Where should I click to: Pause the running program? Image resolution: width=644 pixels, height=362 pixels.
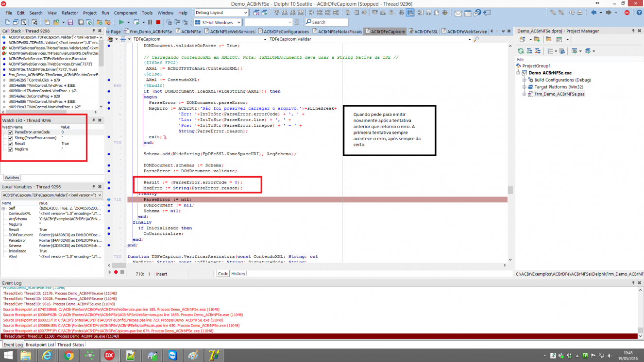tap(150, 22)
